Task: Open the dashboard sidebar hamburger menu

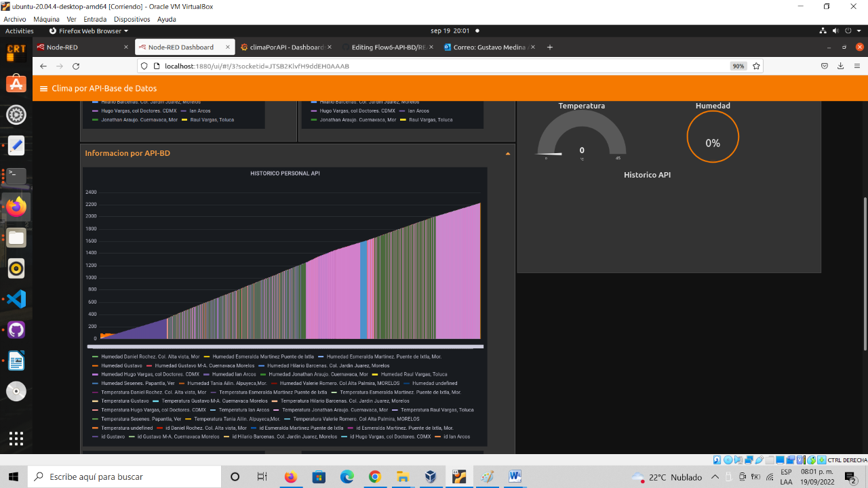Action: pos(43,88)
